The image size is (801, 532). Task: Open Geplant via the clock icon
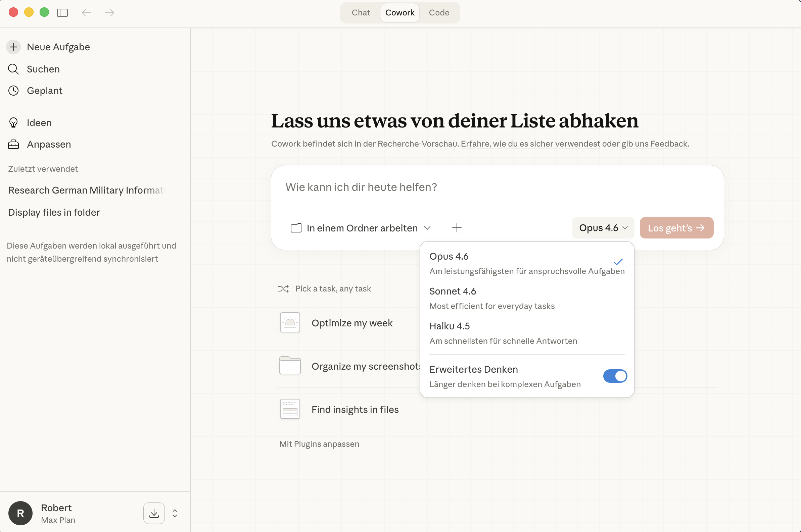[x=13, y=91]
